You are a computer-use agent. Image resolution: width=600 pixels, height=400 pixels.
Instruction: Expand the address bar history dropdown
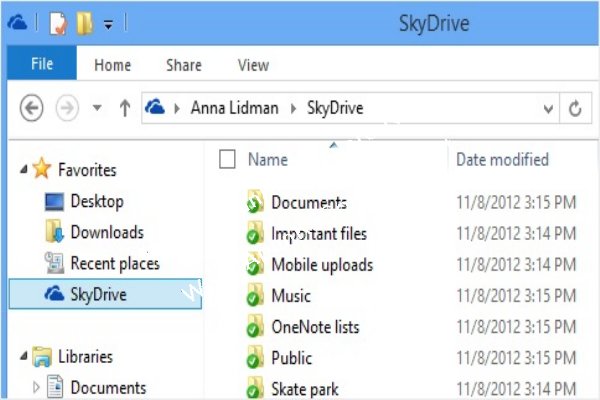548,109
